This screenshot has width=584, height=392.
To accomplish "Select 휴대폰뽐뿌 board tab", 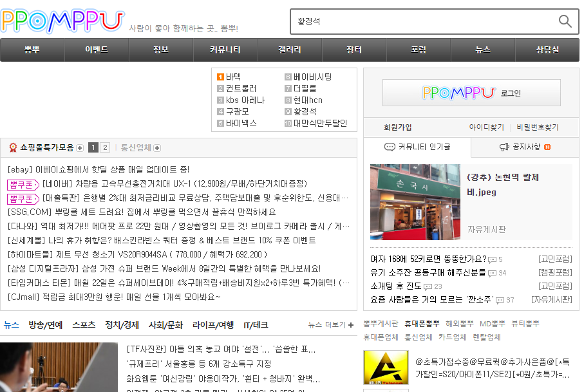I will click(x=422, y=324).
